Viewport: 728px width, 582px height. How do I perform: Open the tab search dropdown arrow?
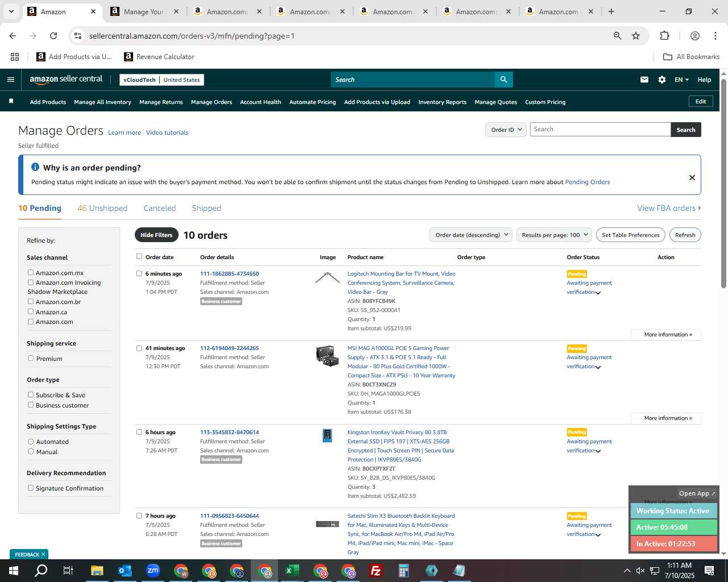pyautogui.click(x=11, y=11)
